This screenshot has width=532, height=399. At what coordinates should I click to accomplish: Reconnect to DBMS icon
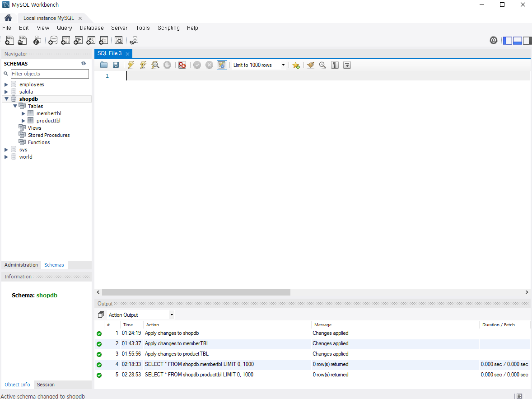[134, 40]
